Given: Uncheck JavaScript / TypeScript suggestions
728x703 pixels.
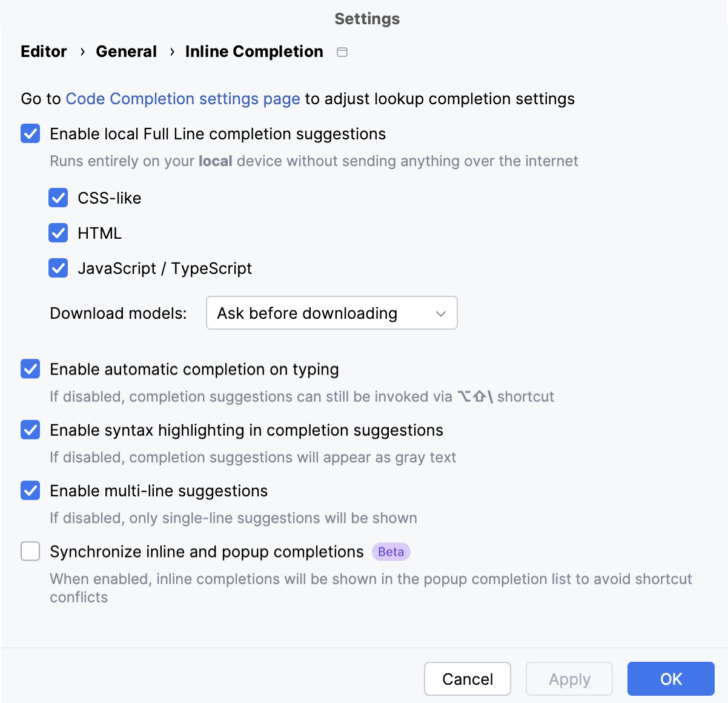Looking at the screenshot, I should point(58,268).
